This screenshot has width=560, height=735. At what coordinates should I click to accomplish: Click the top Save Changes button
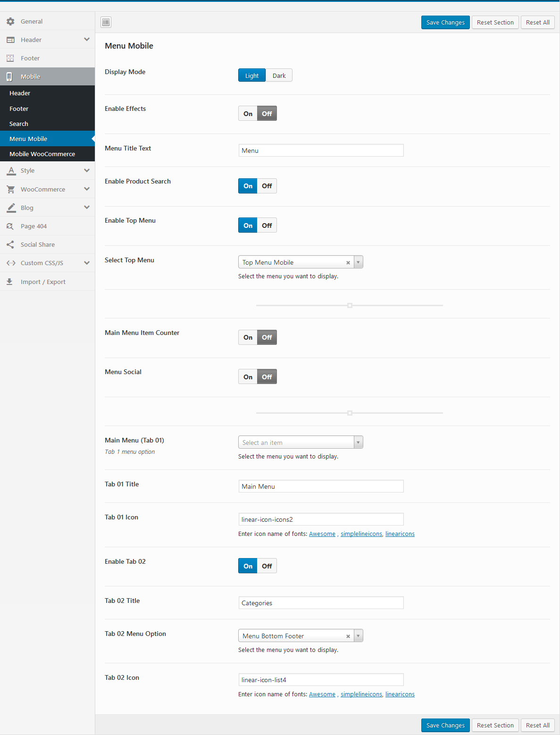pos(445,22)
